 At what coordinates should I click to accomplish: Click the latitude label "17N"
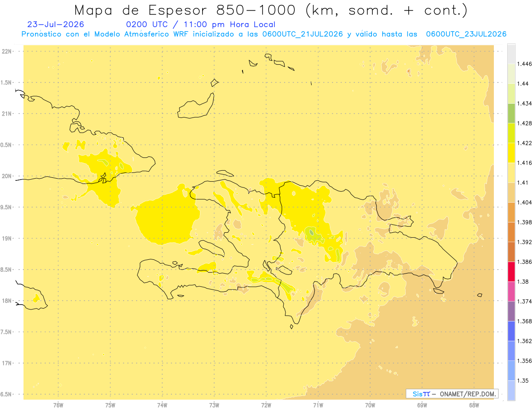8,363
